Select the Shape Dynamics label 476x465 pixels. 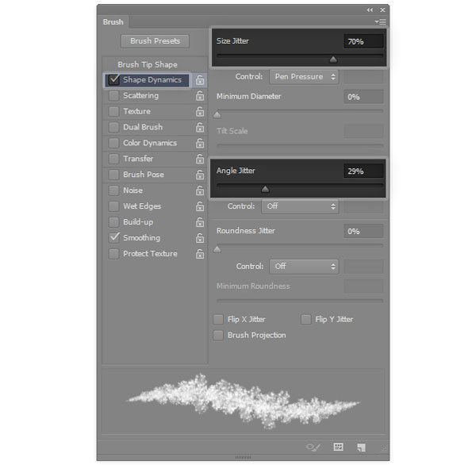[x=152, y=80]
